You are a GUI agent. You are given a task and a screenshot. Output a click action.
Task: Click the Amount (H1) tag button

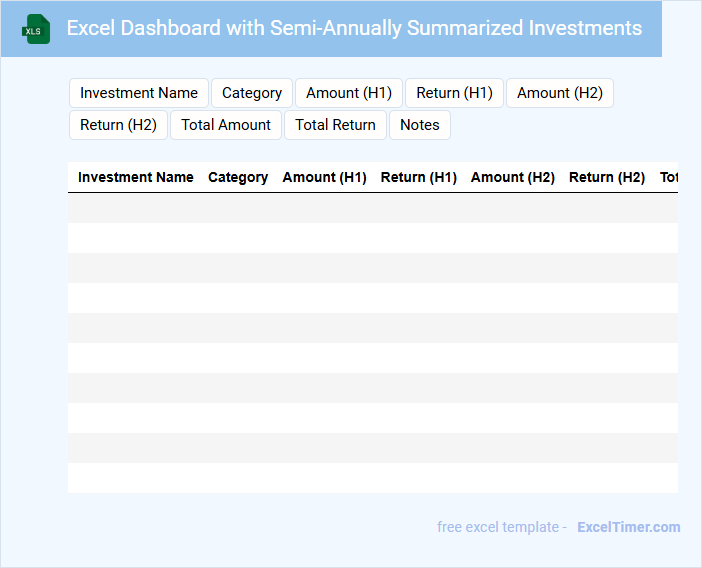coord(349,93)
